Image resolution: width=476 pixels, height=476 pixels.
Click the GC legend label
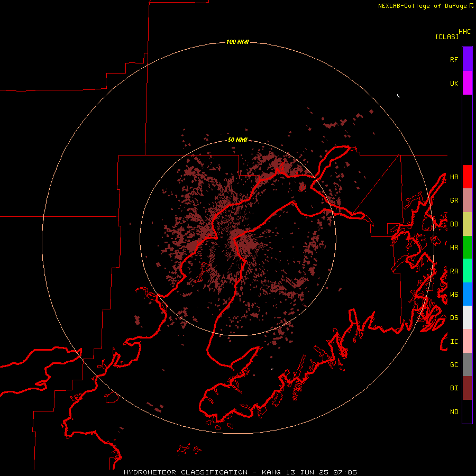click(454, 364)
